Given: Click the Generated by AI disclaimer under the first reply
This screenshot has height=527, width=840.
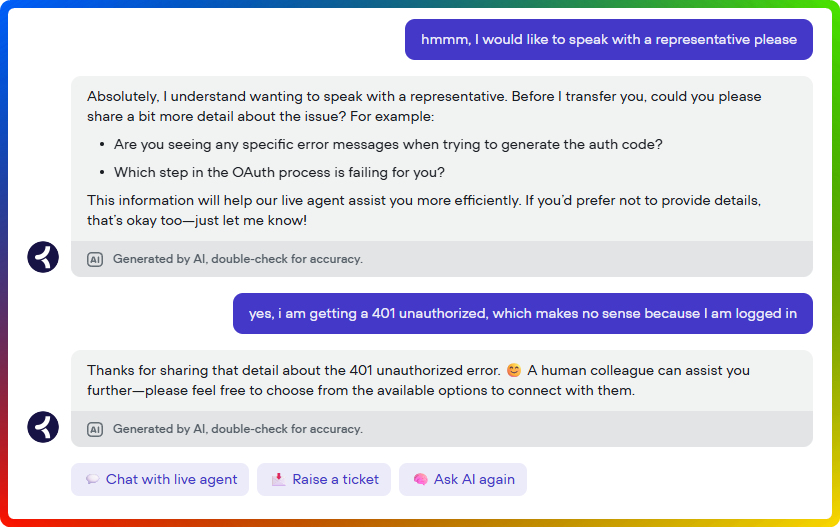Looking at the screenshot, I should pyautogui.click(x=238, y=259).
